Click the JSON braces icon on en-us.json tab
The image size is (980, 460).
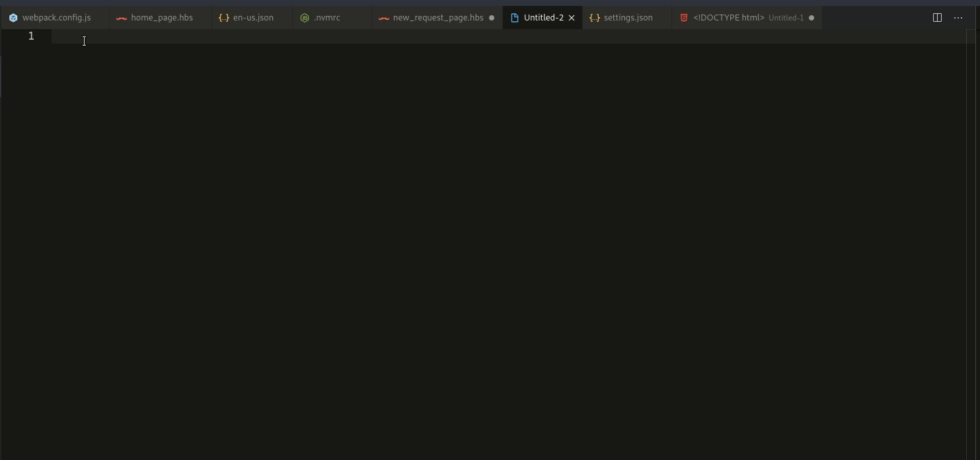(223, 18)
